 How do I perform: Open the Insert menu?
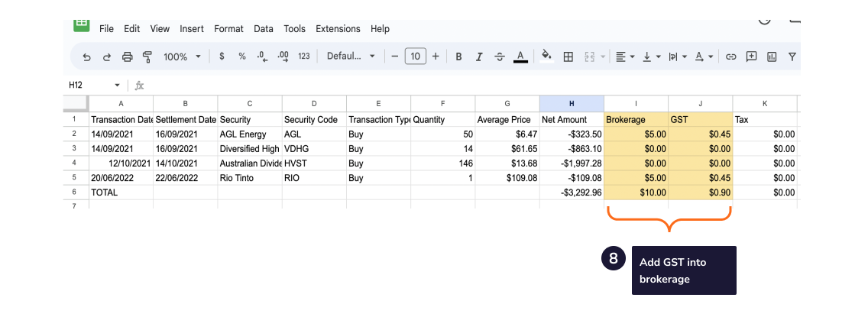[192, 29]
